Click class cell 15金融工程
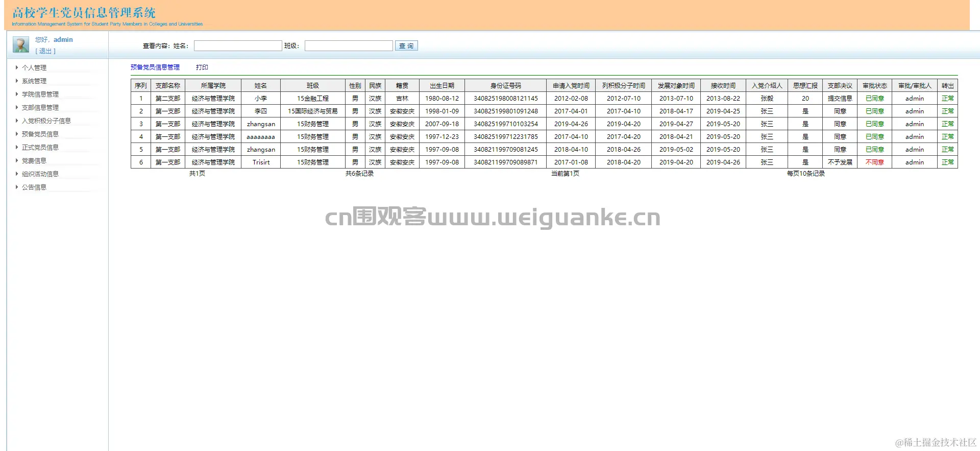Screen dimensions: 980x451 pos(313,99)
